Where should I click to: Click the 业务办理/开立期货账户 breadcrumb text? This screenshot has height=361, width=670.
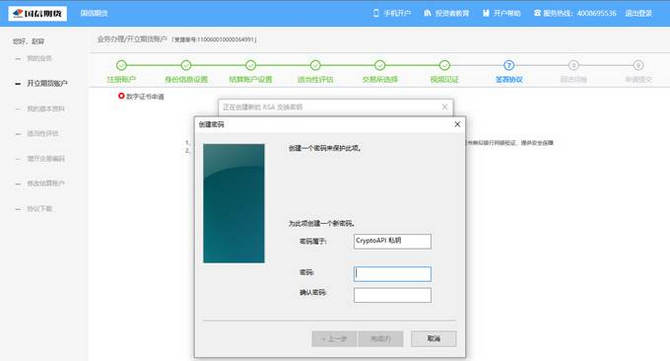tap(132, 39)
